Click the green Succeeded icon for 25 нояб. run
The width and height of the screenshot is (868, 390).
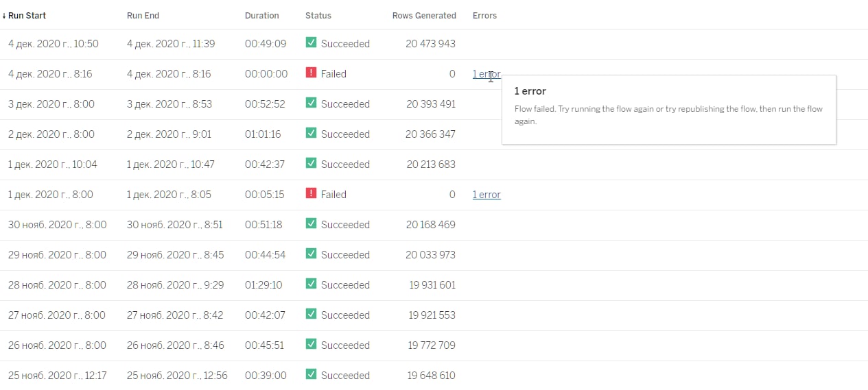point(311,374)
